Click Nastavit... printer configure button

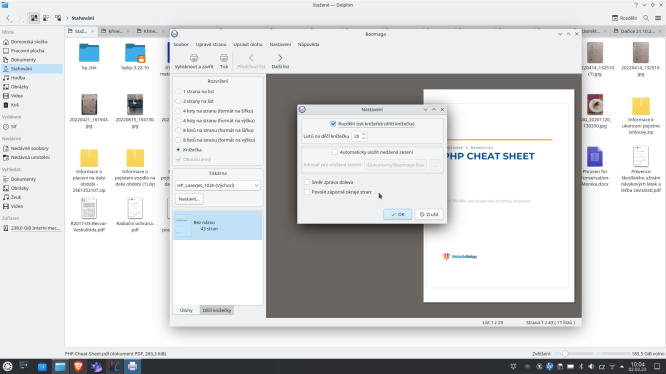point(189,199)
